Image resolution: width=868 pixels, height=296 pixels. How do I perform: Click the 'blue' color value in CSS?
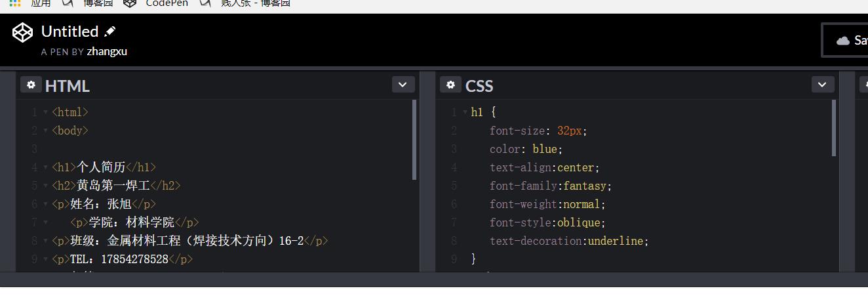pos(545,149)
